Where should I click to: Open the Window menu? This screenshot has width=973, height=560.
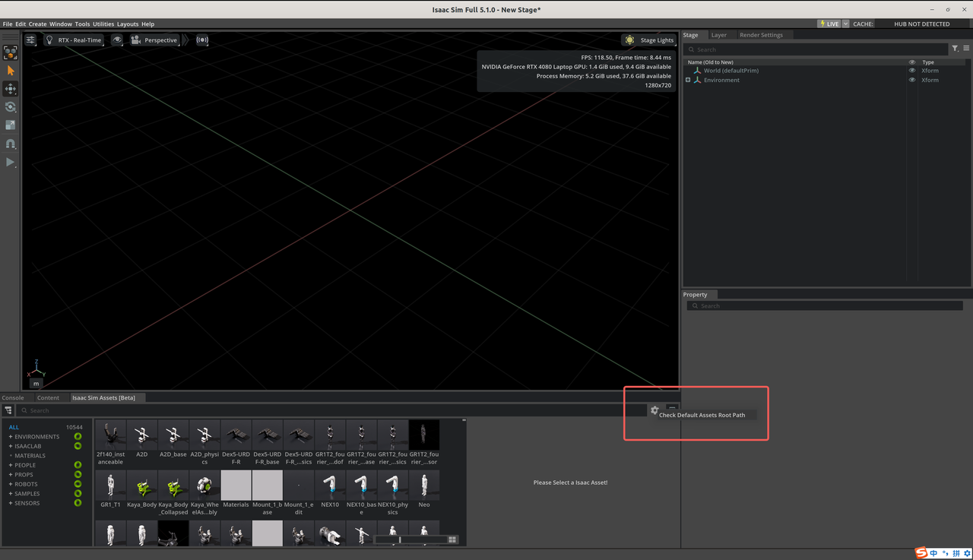point(61,24)
